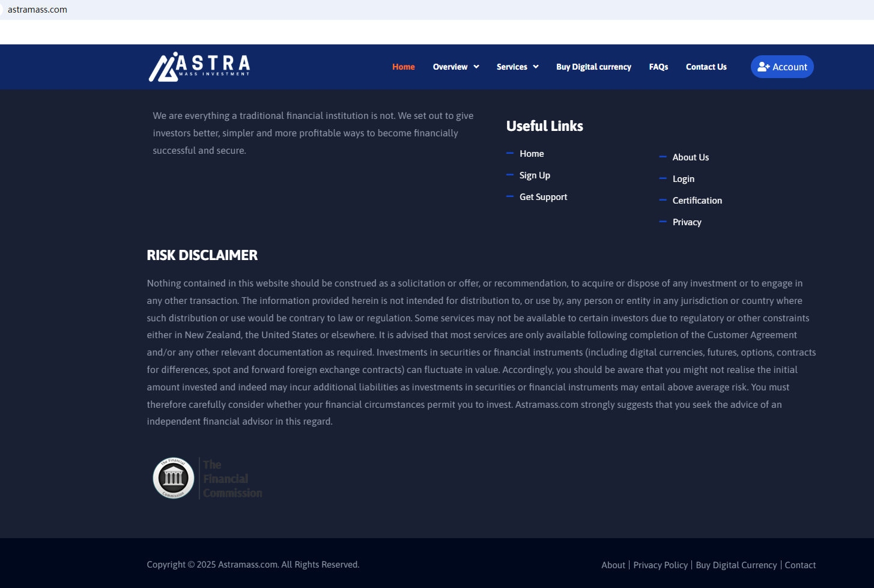Open Privacy Policy in the footer bar
This screenshot has width=874, height=588.
(661, 565)
